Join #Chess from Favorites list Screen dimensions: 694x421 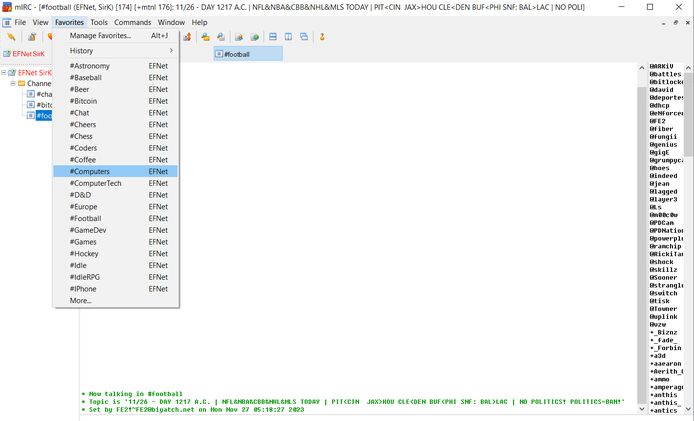[x=116, y=136]
